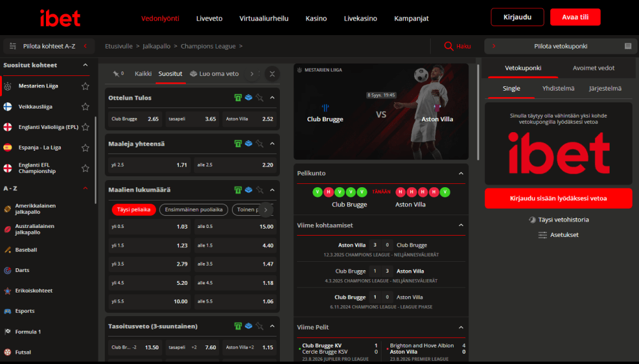Click green icon in Maaleja yhteensä header
Image resolution: width=639 pixels, height=364 pixels.
click(238, 144)
